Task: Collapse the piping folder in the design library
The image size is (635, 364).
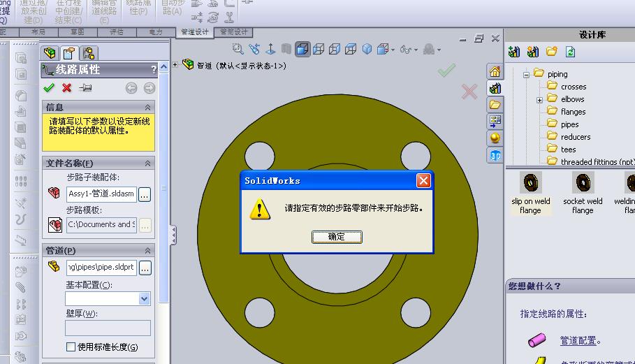Action: [x=526, y=75]
